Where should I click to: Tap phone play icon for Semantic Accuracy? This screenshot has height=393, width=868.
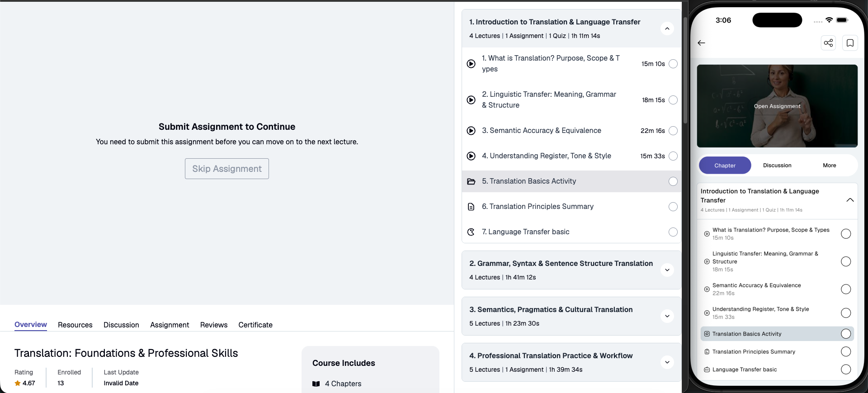pos(707,289)
